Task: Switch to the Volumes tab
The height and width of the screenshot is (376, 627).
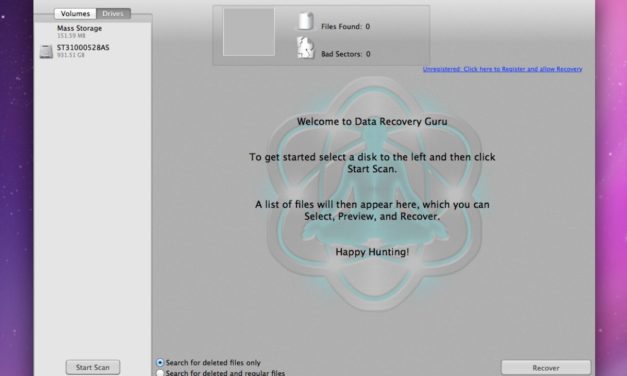Action: pos(75,14)
